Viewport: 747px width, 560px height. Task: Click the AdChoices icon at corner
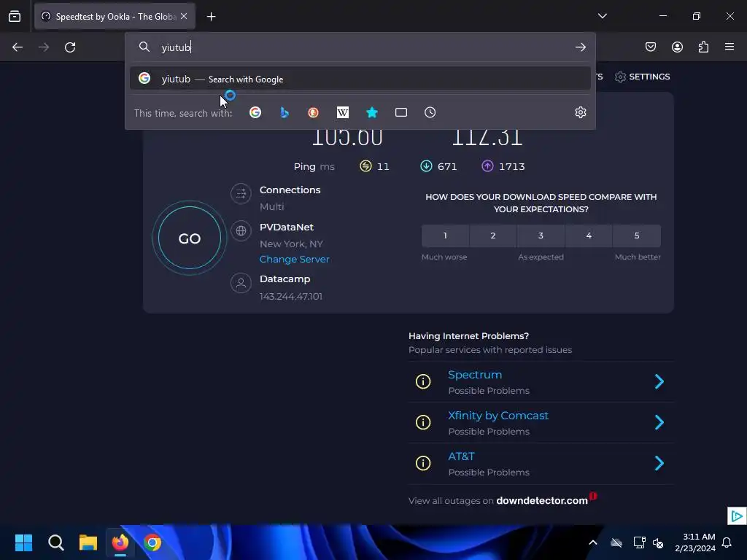pos(737,516)
